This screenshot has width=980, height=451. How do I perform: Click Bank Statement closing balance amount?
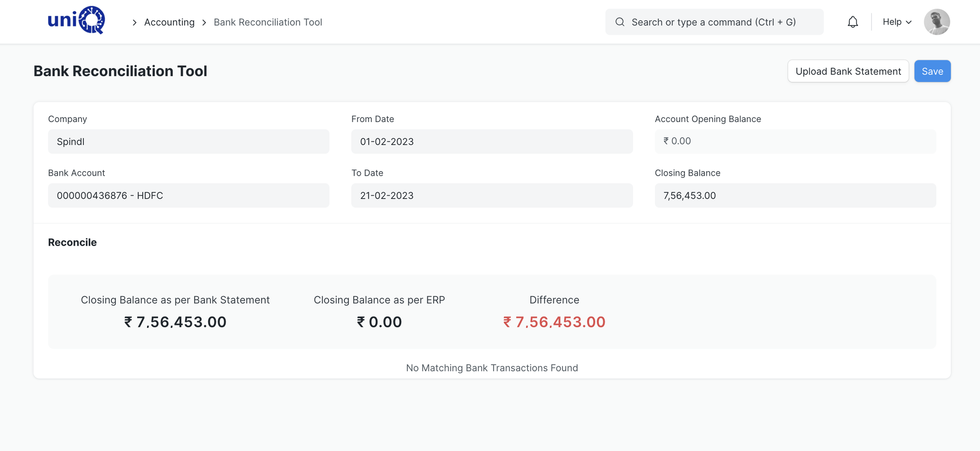pos(175,322)
